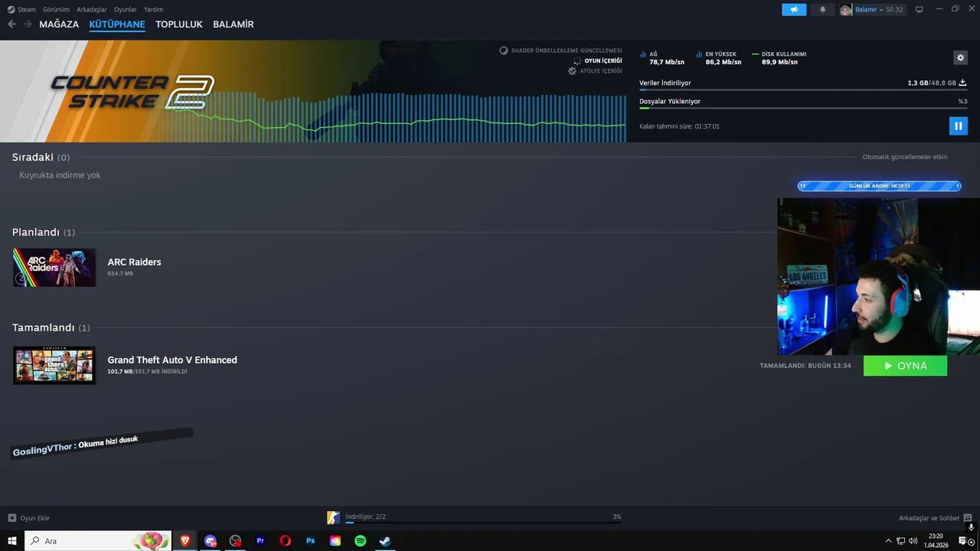Open the notifications bell icon
The height and width of the screenshot is (551, 980).
[x=823, y=9]
